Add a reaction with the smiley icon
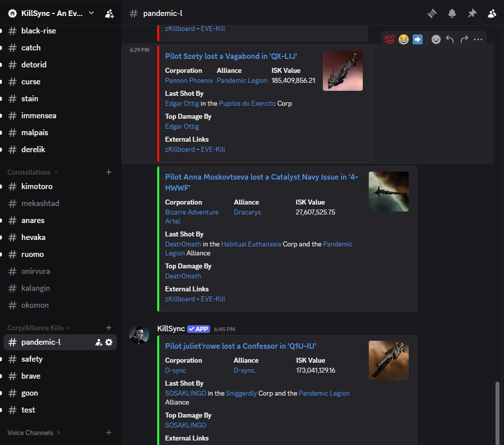 click(436, 39)
